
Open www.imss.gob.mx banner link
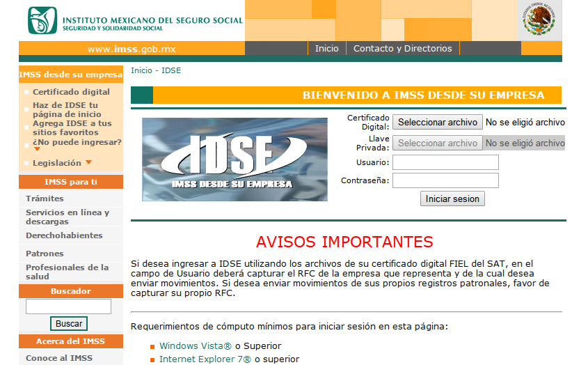(x=132, y=49)
